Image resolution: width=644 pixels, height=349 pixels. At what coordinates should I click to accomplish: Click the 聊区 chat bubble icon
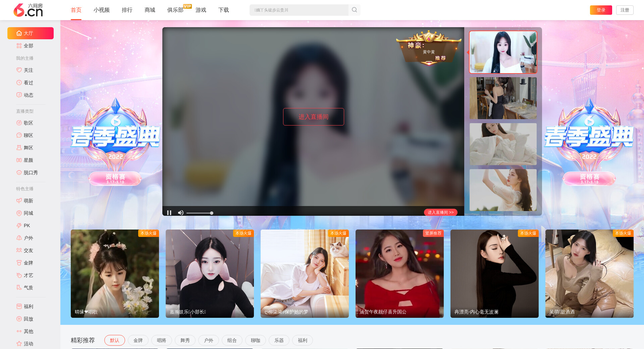click(x=19, y=135)
